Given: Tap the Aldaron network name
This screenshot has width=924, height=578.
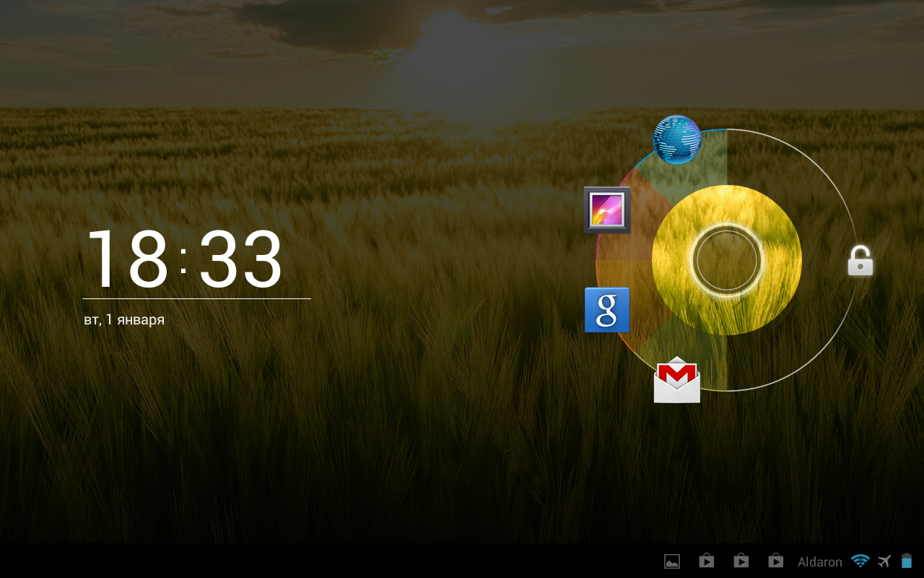Looking at the screenshot, I should (x=820, y=561).
